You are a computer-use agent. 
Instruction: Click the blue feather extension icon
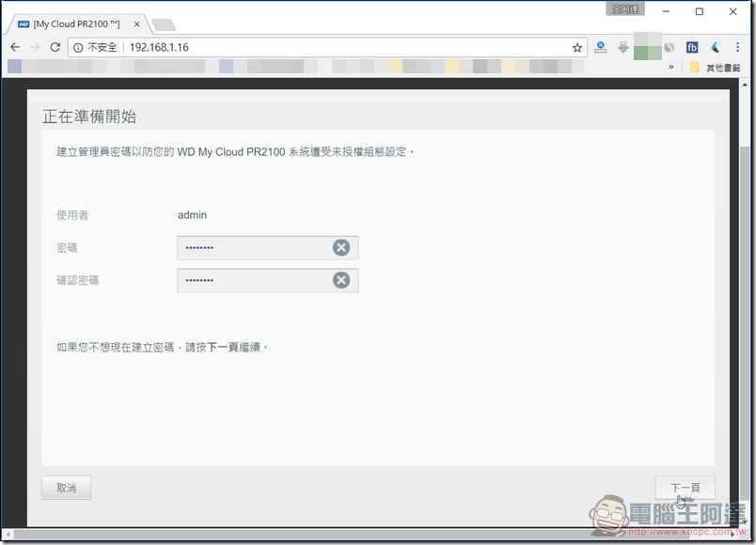point(715,47)
